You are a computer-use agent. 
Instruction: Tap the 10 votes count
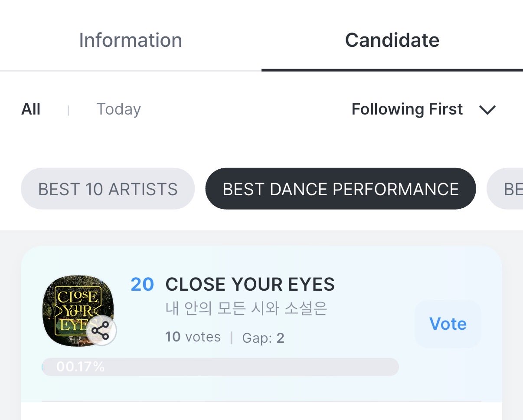pos(193,337)
